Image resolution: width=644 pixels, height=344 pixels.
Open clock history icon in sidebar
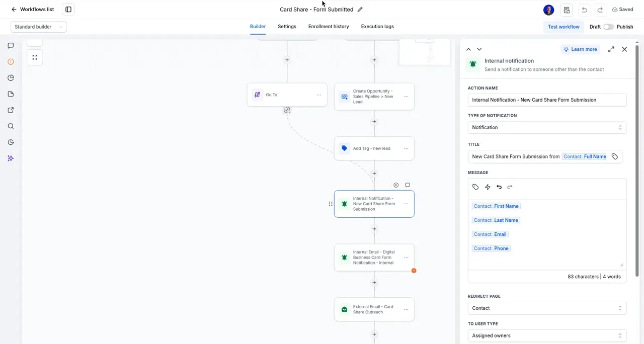pos(11,142)
